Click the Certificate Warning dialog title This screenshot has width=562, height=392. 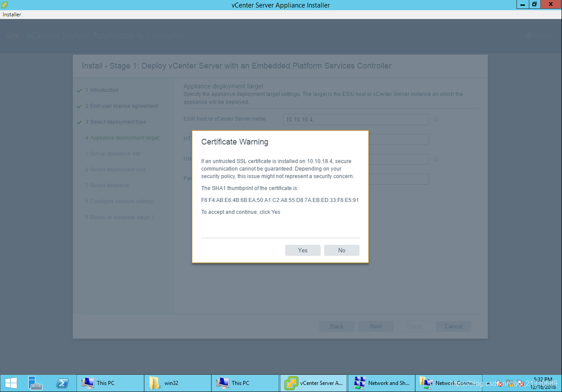(x=235, y=142)
